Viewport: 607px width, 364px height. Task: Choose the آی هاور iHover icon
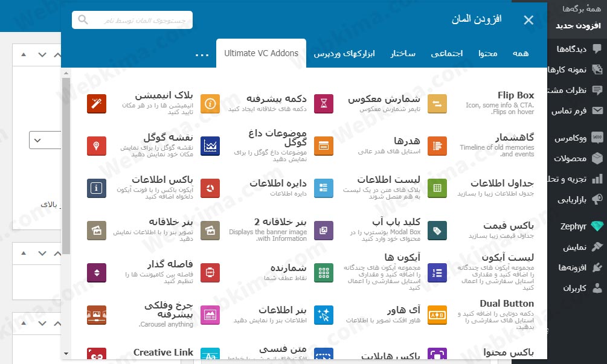point(324,315)
